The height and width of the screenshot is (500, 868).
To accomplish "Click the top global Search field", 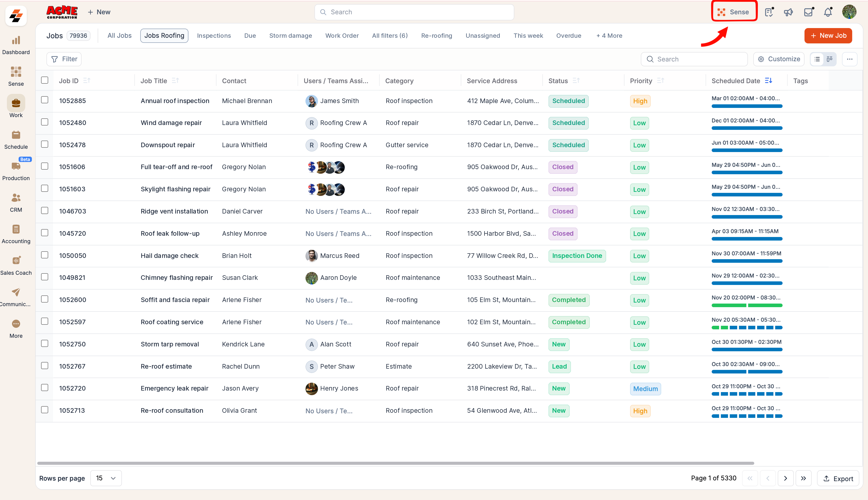I will (x=414, y=12).
